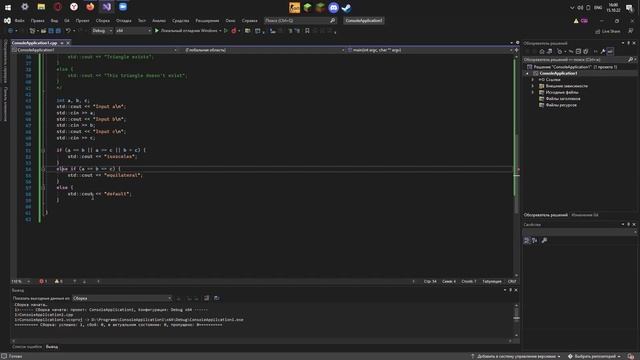Switch to the error list tab at bottom
Screen dimensions: 640x360
(27, 347)
